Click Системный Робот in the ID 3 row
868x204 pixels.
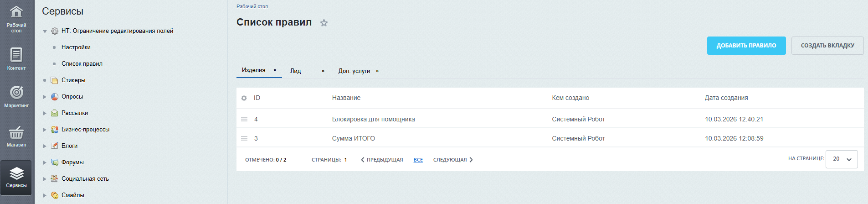pos(578,138)
